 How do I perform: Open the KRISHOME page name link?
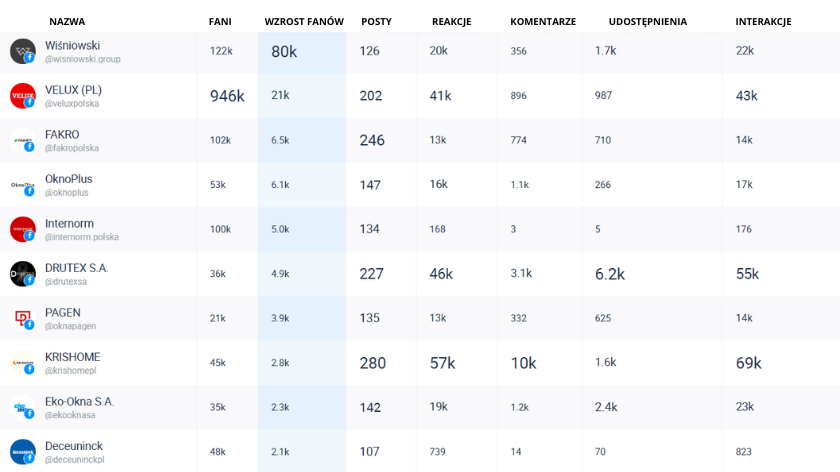[x=73, y=357]
